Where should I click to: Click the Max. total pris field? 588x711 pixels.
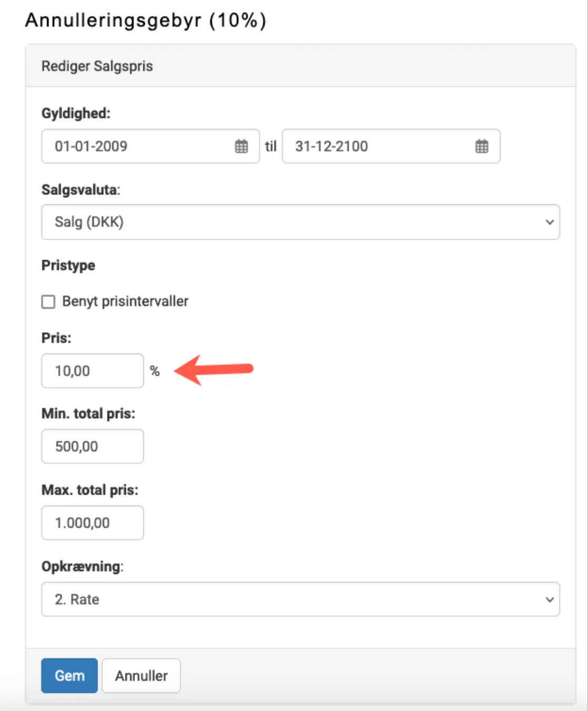pyautogui.click(x=92, y=522)
